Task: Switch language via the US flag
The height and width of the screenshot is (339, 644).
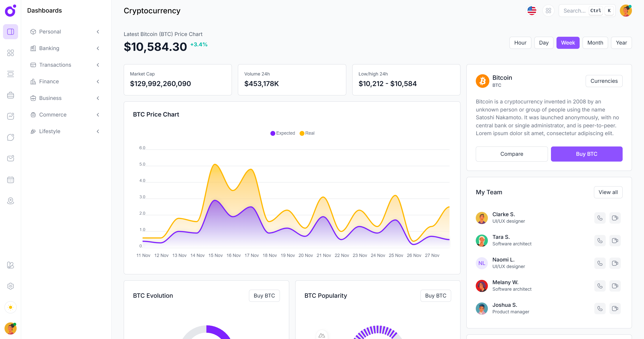Action: (532, 11)
